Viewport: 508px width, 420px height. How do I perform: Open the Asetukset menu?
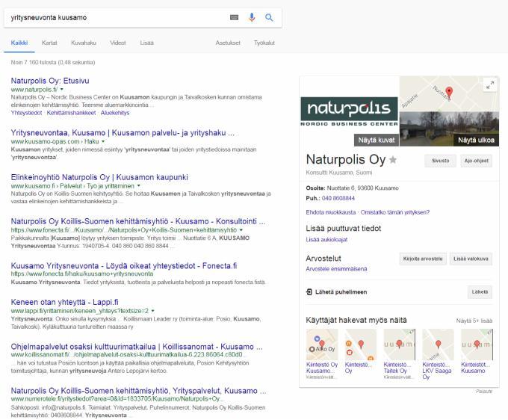[228, 43]
